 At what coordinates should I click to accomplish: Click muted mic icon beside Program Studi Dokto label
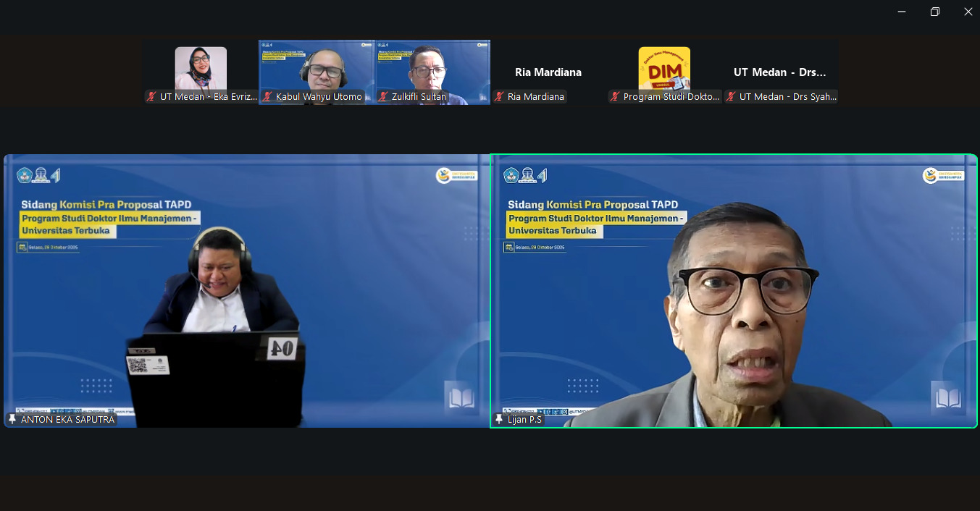point(615,97)
